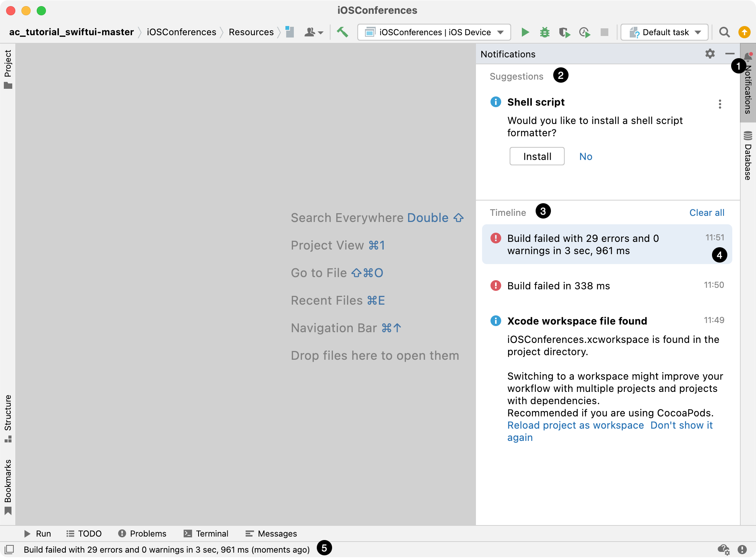This screenshot has width=756, height=558.
Task: Click the Shell script notification title
Action: coord(536,102)
